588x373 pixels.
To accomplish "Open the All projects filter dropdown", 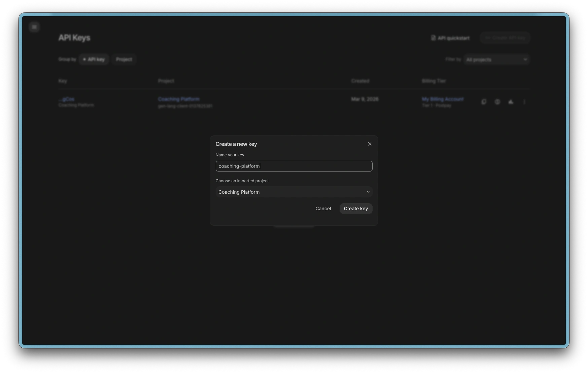I will [x=496, y=60].
